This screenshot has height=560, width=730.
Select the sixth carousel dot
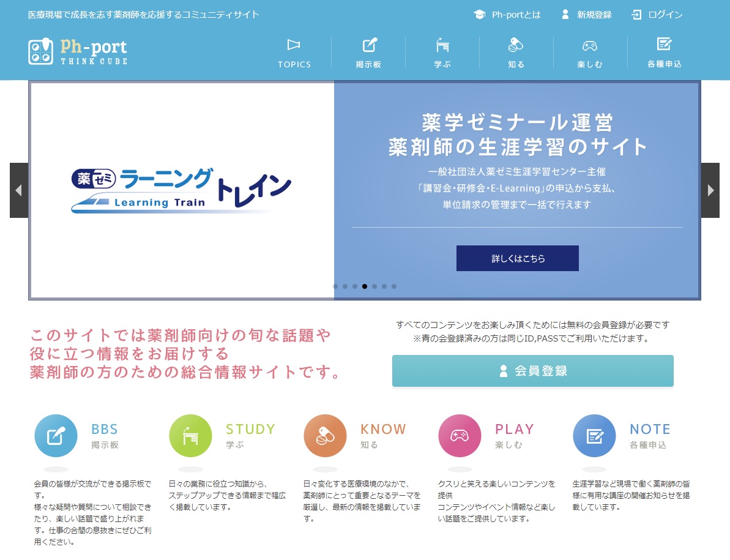pyautogui.click(x=384, y=286)
